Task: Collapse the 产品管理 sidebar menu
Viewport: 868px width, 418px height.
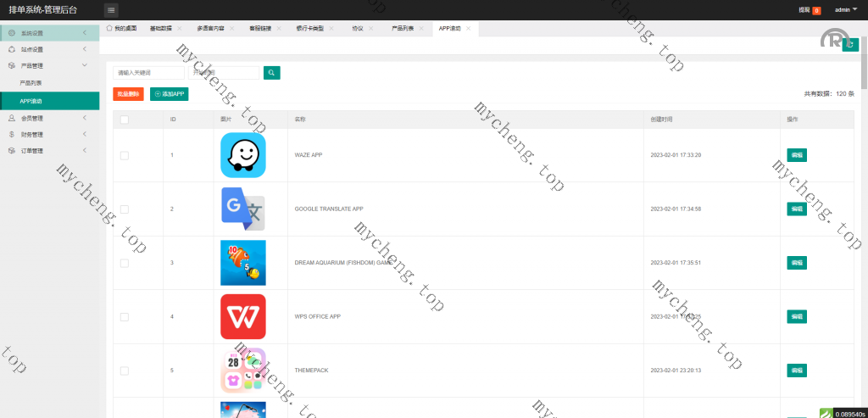Action: click(x=49, y=65)
